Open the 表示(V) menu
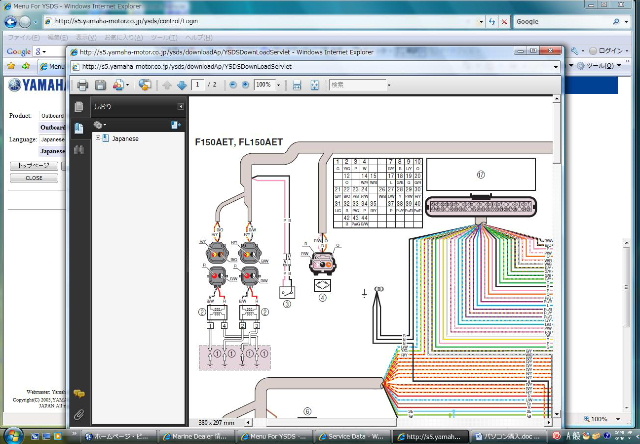640x444 pixels. pyautogui.click(x=86, y=38)
